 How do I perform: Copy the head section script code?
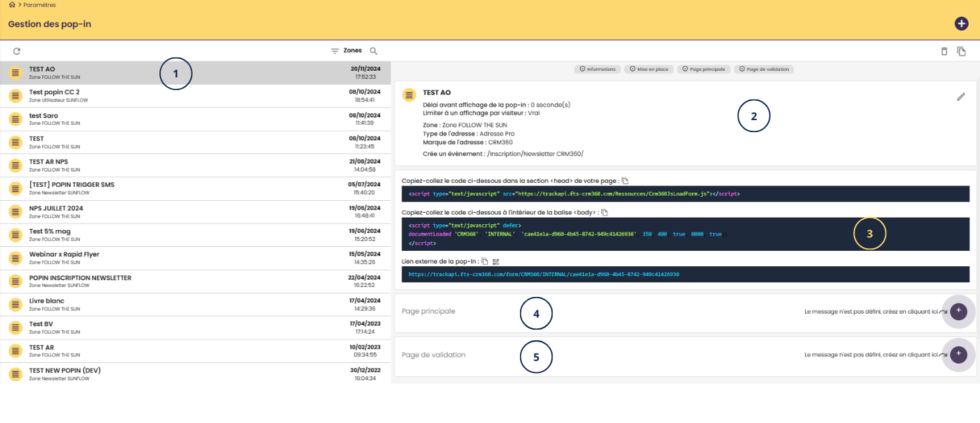(625, 181)
